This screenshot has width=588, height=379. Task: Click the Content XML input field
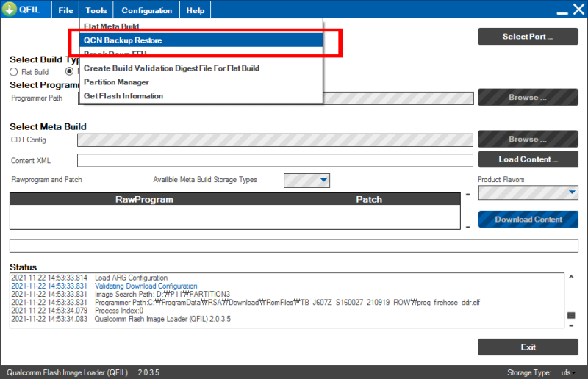tap(275, 160)
